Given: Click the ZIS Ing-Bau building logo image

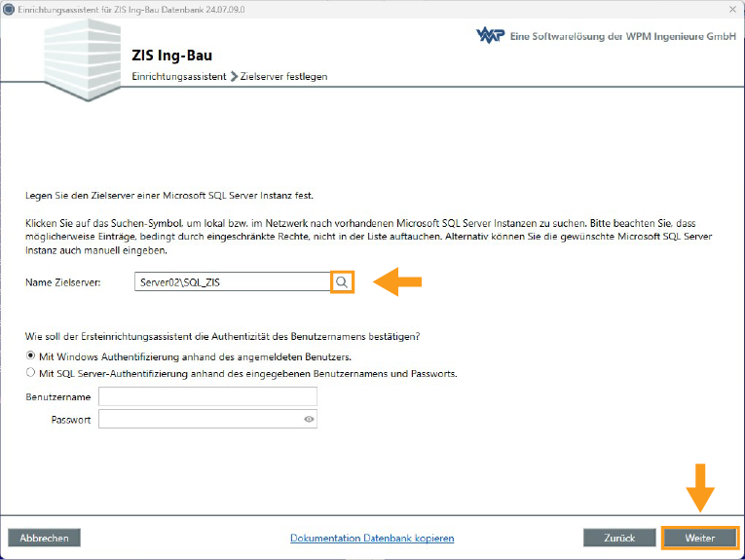Looking at the screenshot, I should (x=83, y=59).
